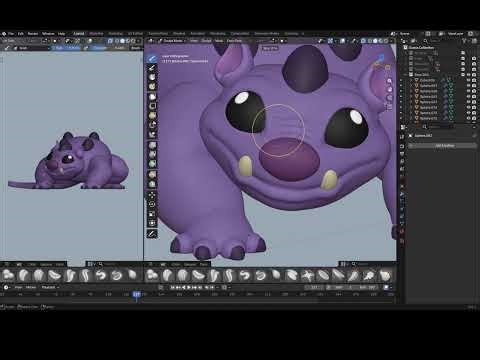Select the Box Trim tool
Screen dimensions: 480x360
pos(152,125)
